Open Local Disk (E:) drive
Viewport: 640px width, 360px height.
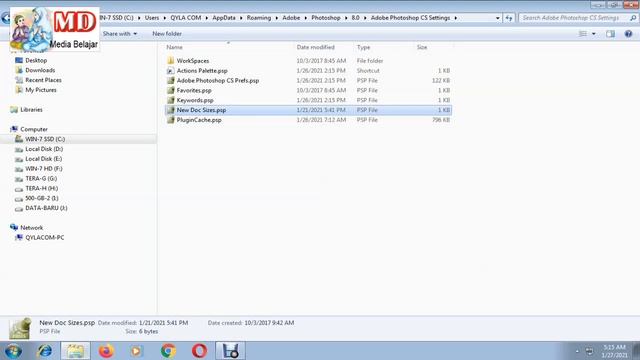44,159
